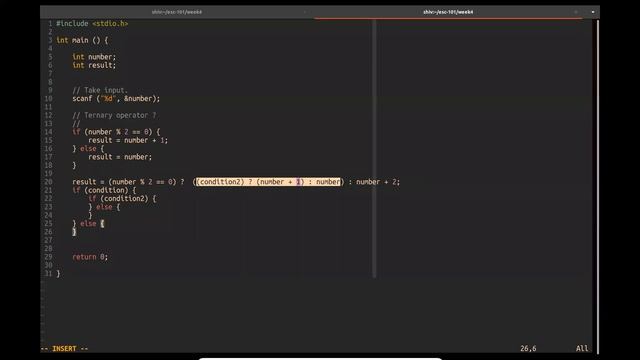Click line number 20 in the gutter
This screenshot has height=360, width=640.
coord(48,182)
